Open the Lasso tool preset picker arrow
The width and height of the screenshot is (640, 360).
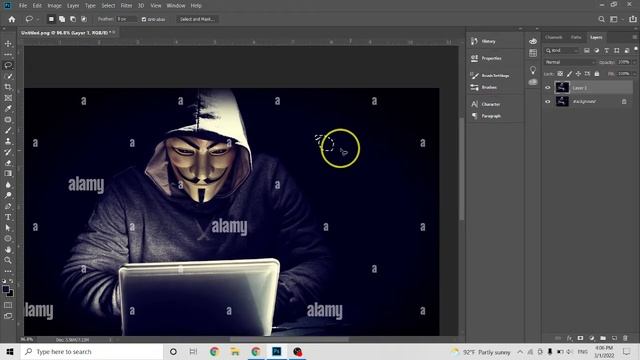[38, 19]
